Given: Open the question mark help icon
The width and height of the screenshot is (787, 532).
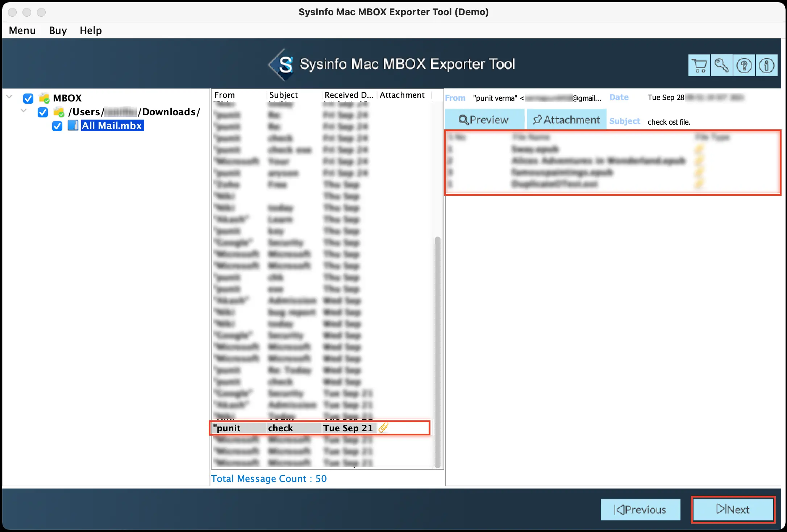Looking at the screenshot, I should coord(744,66).
